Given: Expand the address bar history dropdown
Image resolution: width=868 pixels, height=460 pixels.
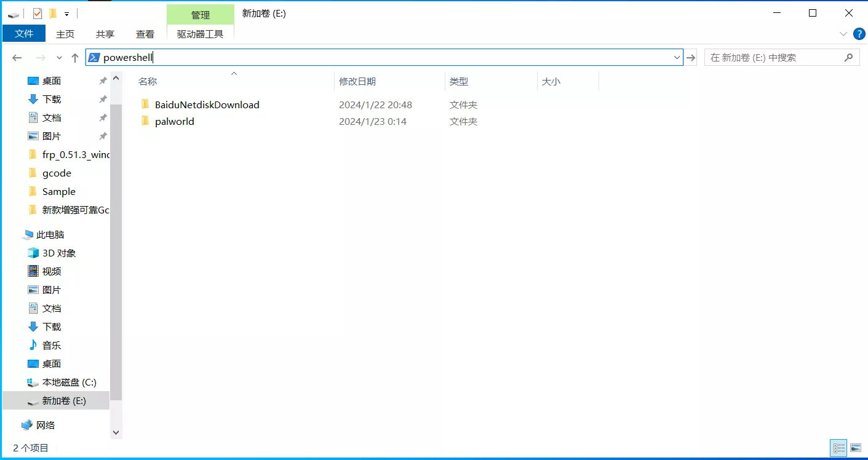Looking at the screenshot, I should [x=677, y=58].
